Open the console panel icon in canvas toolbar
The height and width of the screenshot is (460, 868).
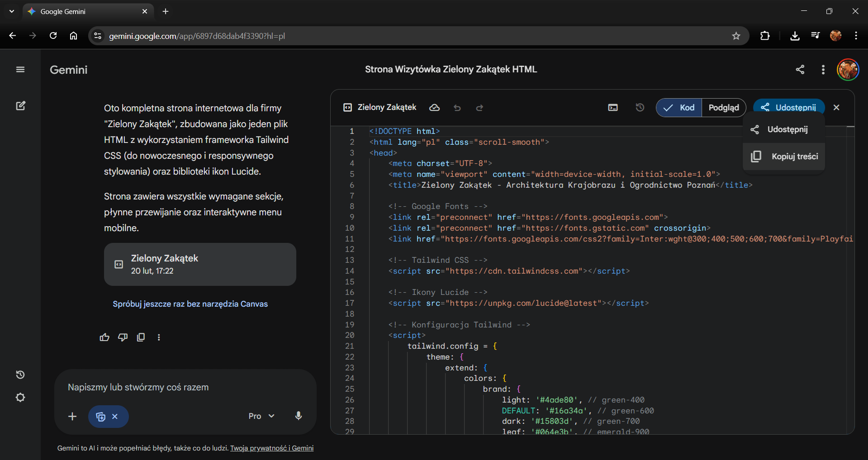pos(613,108)
